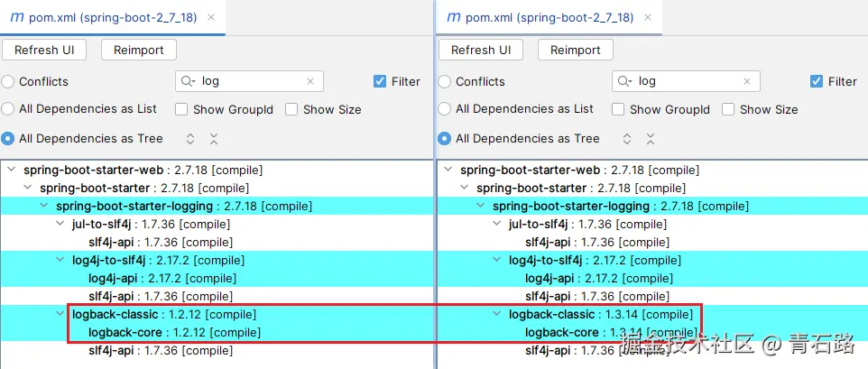Collapse spring-boot-starter node in left tree

tap(28, 188)
